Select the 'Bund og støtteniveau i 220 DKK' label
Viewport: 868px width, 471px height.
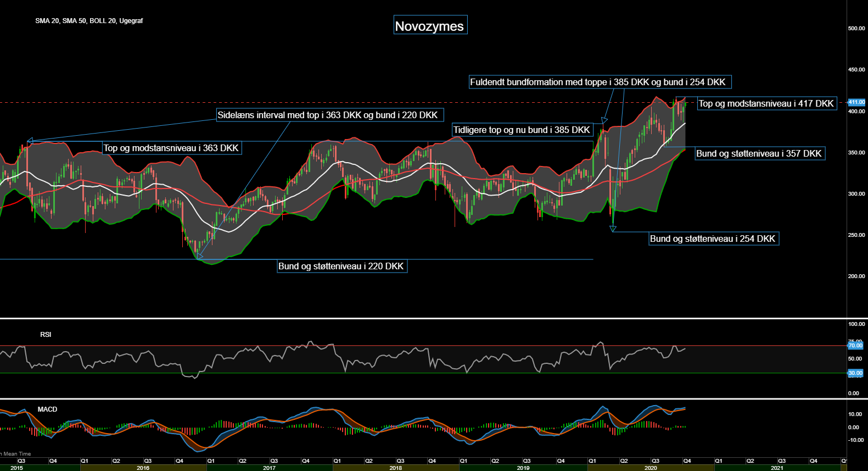click(341, 266)
